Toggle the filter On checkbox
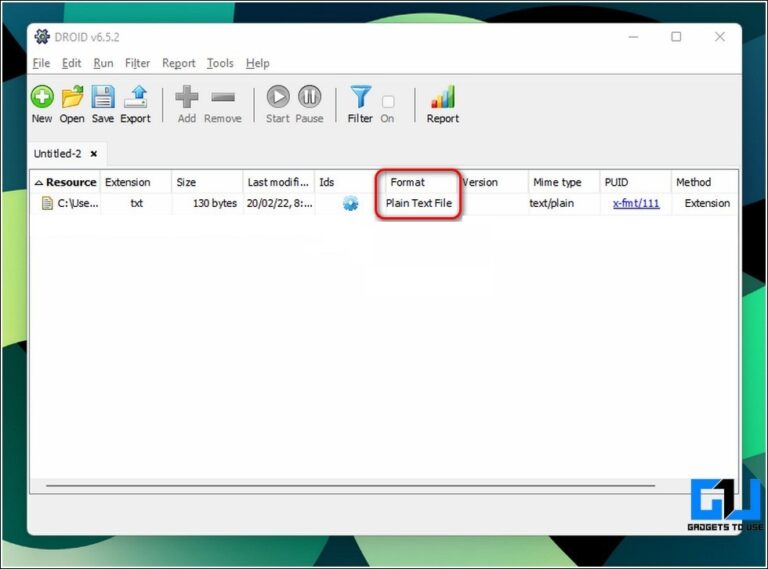The image size is (768, 569). pos(388,101)
